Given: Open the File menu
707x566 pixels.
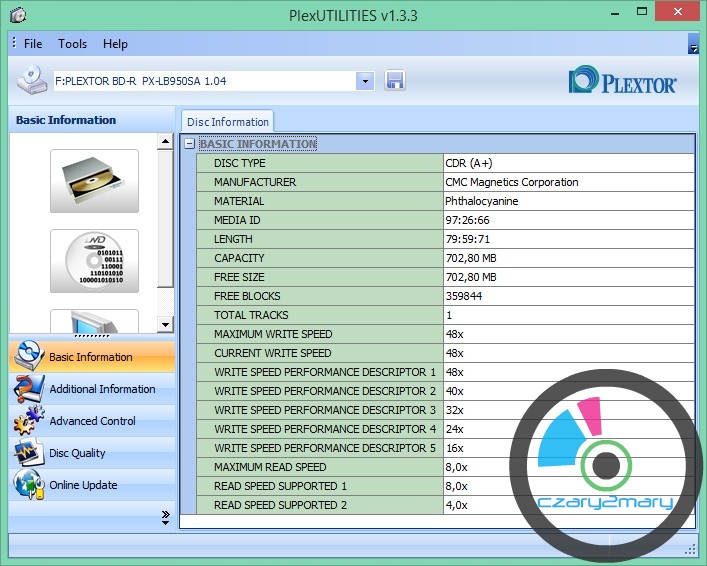Looking at the screenshot, I should point(33,44).
